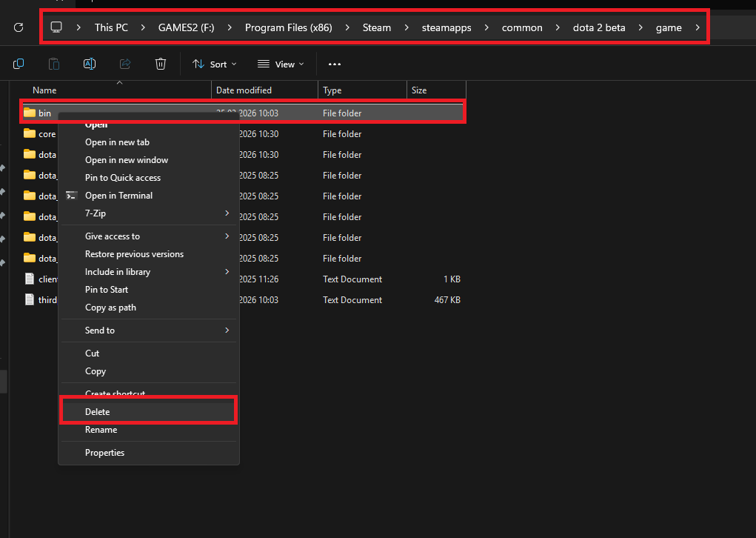Choose Properties in context menu
The height and width of the screenshot is (538, 756).
point(149,453)
